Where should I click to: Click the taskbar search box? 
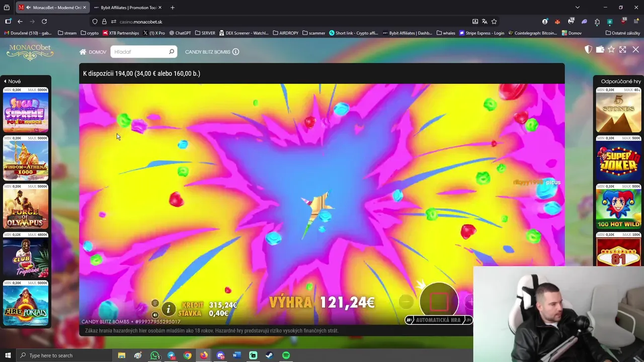pos(65,355)
